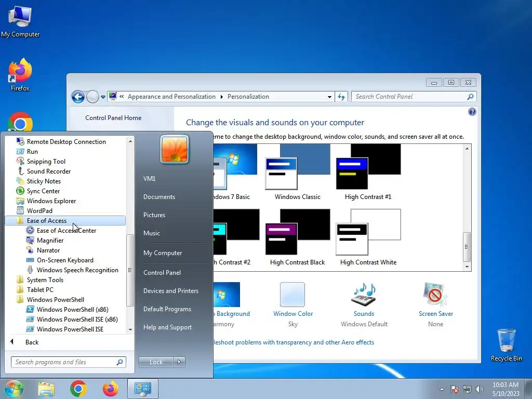532x399 pixels.
Task: Open Control Panel from Start menu
Action: click(x=162, y=272)
